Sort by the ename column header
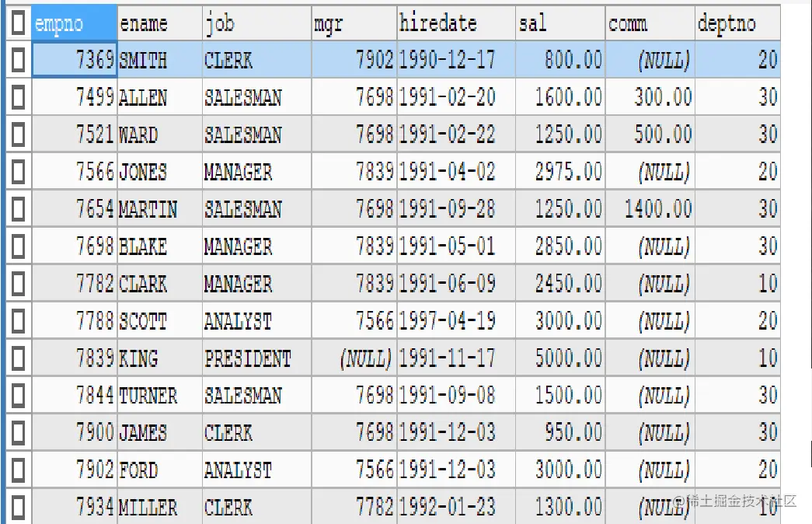 tap(160, 23)
